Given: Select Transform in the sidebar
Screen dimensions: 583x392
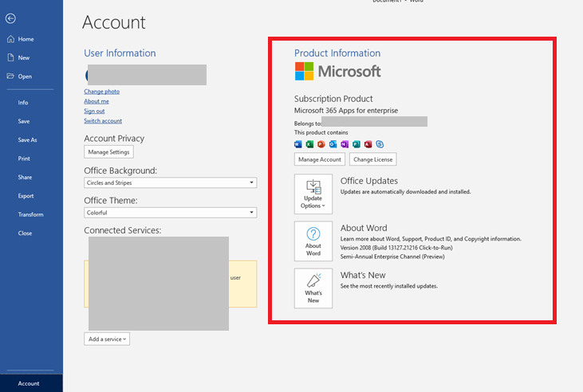Looking at the screenshot, I should click(31, 214).
